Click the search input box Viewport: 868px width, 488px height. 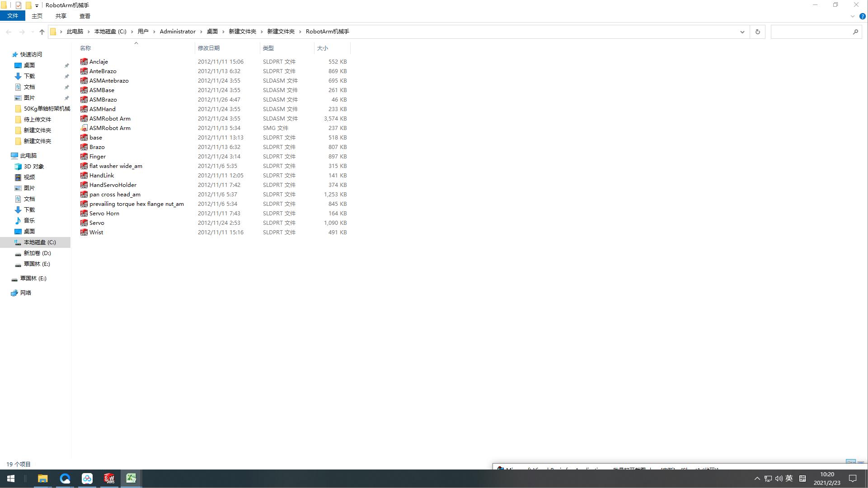point(811,32)
